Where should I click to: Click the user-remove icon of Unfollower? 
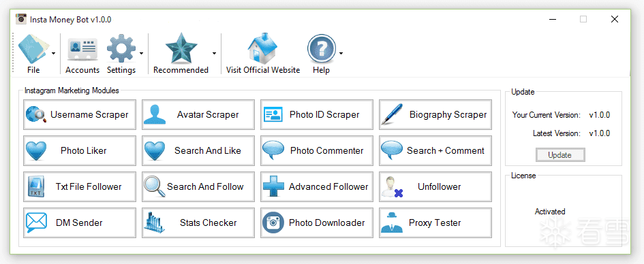pyautogui.click(x=393, y=187)
